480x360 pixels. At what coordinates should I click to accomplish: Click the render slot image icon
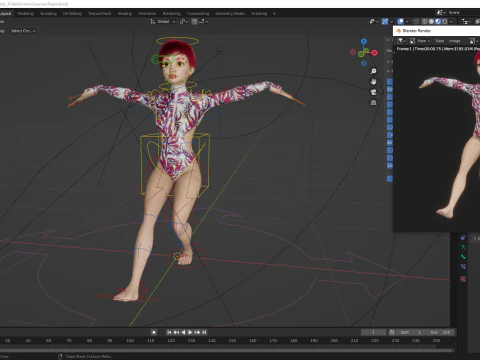coord(474,41)
